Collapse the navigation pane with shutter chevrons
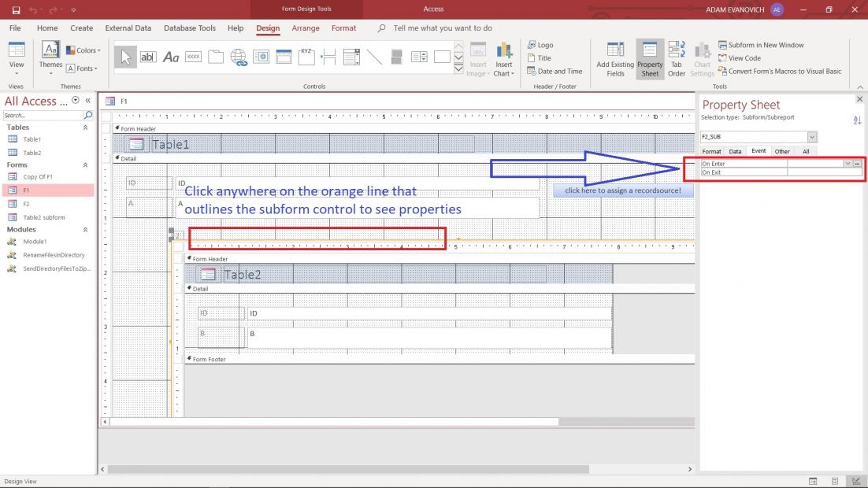 (x=87, y=101)
